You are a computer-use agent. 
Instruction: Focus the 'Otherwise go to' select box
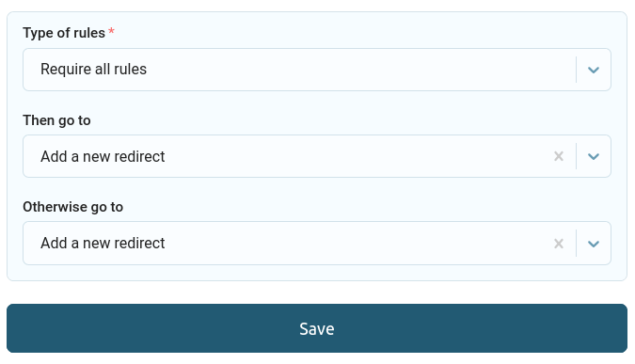click(x=317, y=244)
